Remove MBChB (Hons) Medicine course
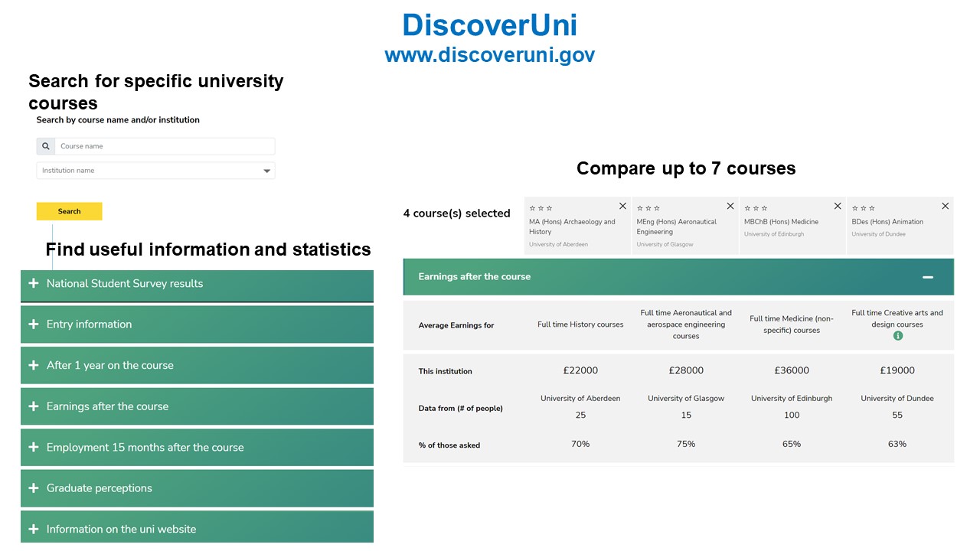The width and height of the screenshot is (980, 551). click(838, 206)
